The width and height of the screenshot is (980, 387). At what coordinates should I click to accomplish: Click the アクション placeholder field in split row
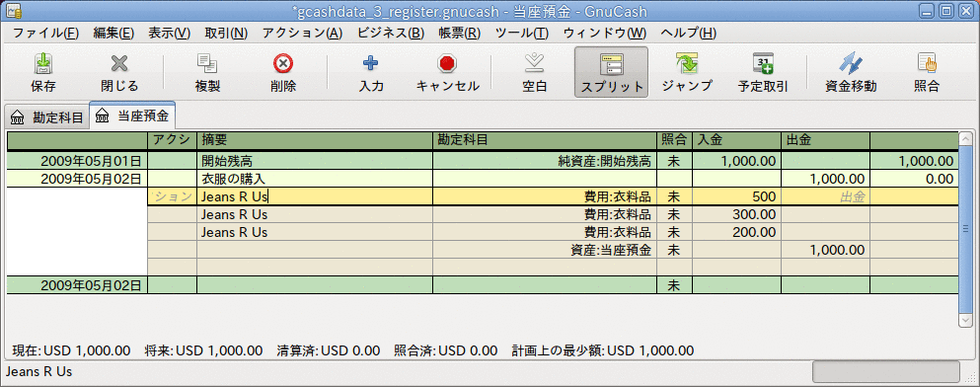[x=172, y=196]
